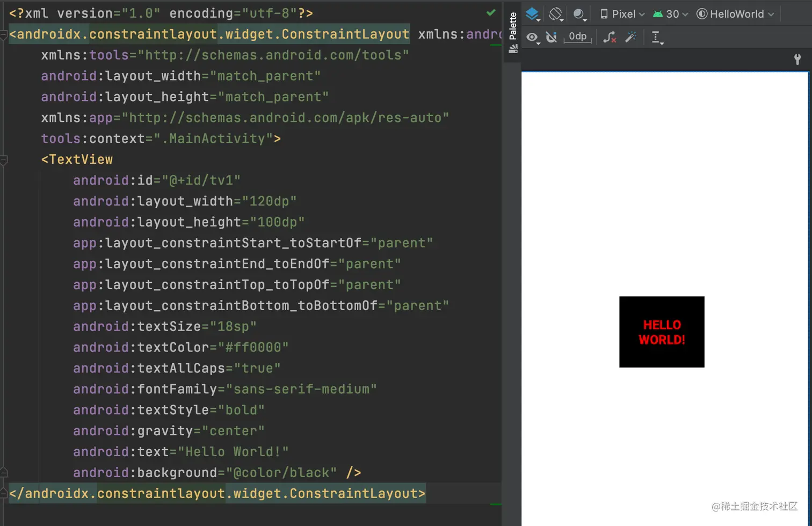The height and width of the screenshot is (526, 812).
Task: Click the layout_height "100dp" value
Action: point(277,222)
